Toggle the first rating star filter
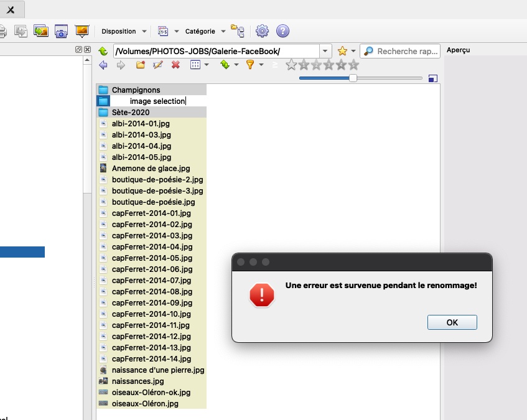 point(291,65)
